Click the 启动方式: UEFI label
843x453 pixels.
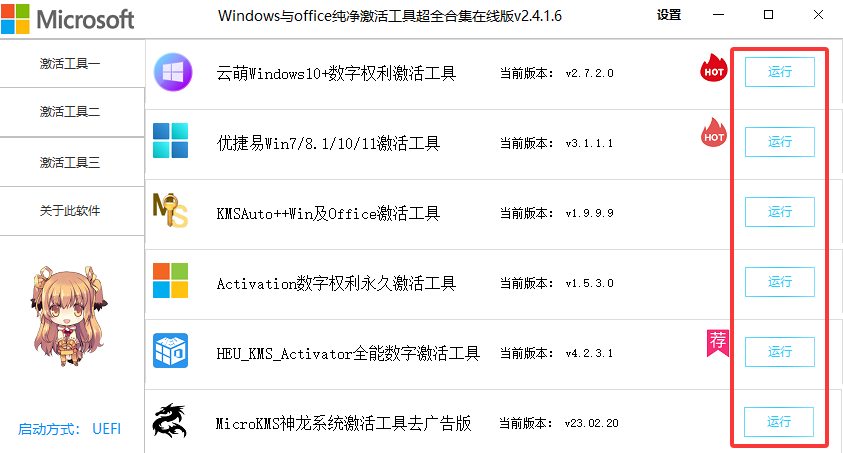[x=69, y=429]
